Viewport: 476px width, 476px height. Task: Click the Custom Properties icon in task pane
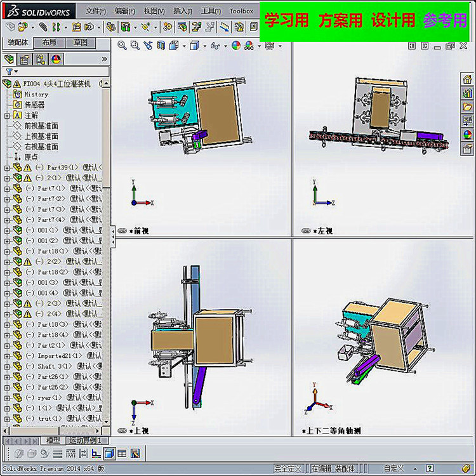pyautogui.click(x=467, y=149)
